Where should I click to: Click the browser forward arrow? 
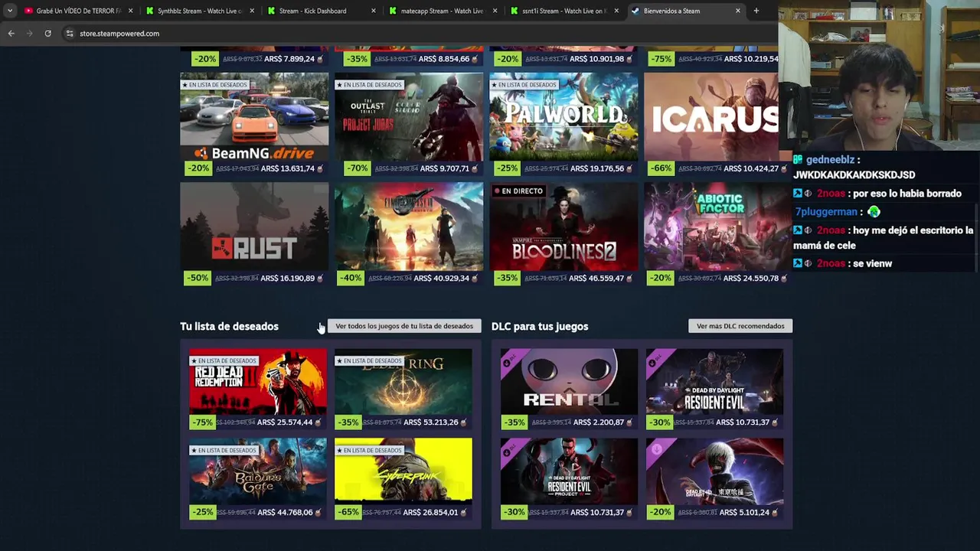click(x=29, y=34)
